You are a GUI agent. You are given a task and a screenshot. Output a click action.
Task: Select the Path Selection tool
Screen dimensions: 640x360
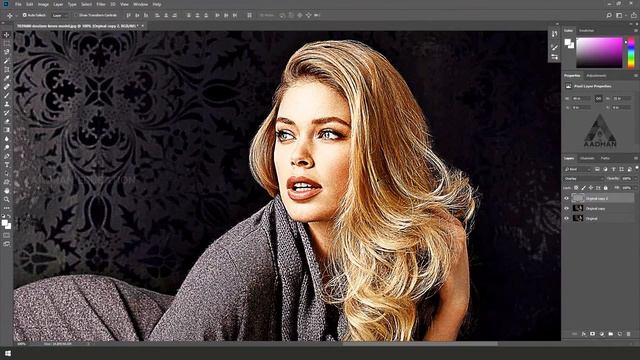[x=7, y=173]
